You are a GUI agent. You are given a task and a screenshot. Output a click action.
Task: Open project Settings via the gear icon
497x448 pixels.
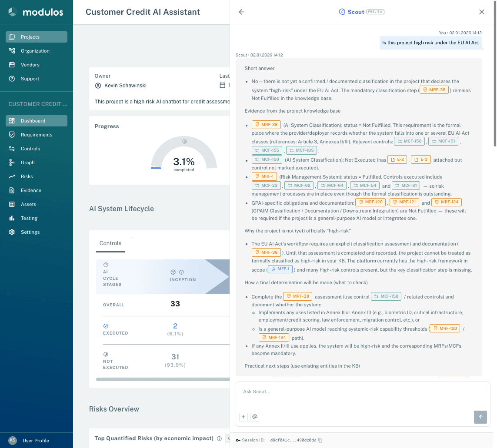point(12,232)
